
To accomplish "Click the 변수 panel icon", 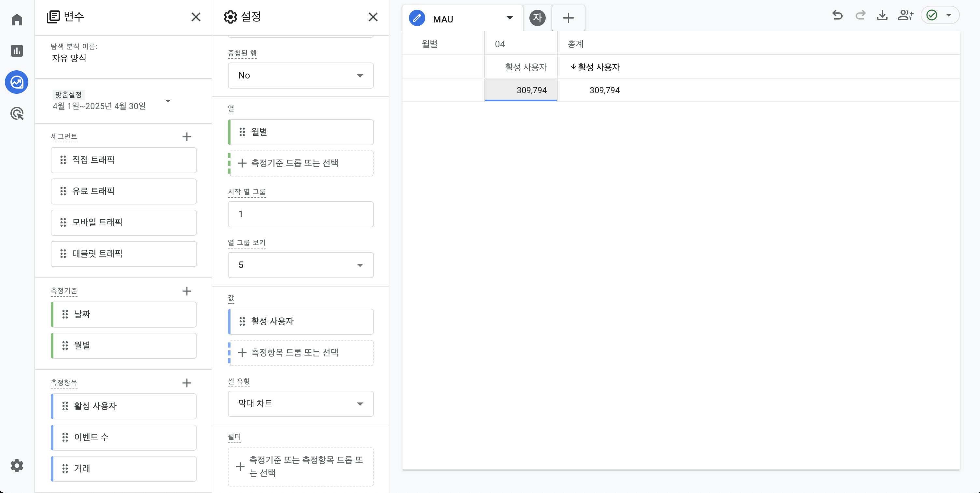I will pyautogui.click(x=53, y=17).
